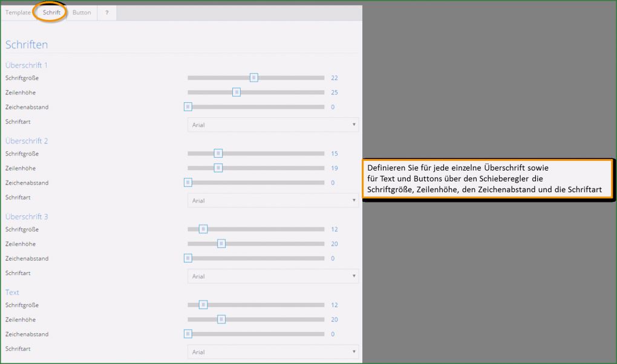The height and width of the screenshot is (364, 617).
Task: Open the Template tab
Action: click(18, 13)
